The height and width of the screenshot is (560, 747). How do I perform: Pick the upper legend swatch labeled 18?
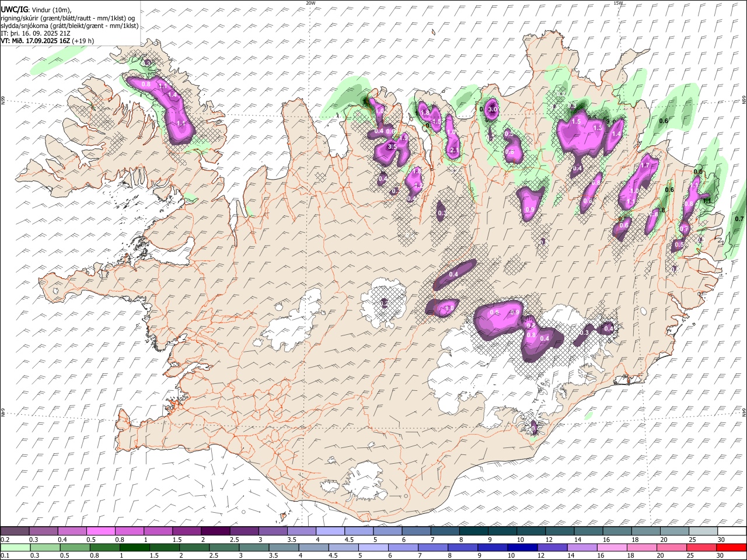[645, 531]
